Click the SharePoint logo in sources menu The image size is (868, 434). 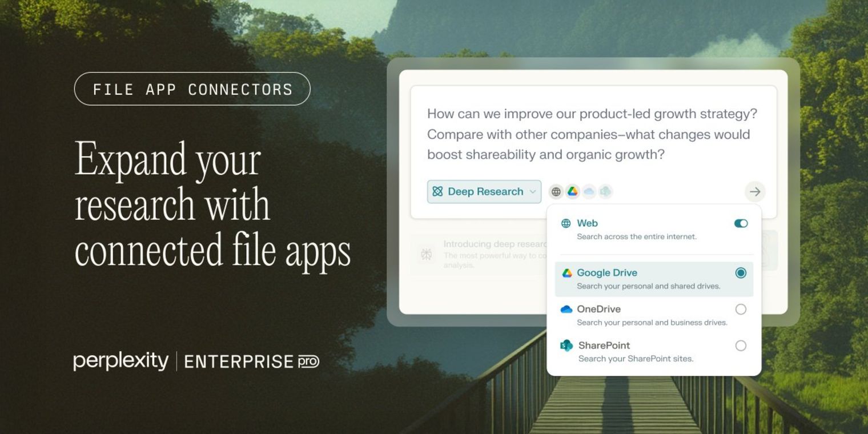coord(566,345)
